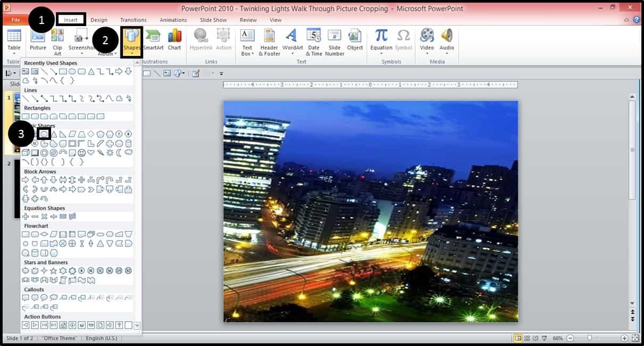Select the 5-Point Star shape
This screenshot has height=346, width=644.
pyautogui.click(x=53, y=270)
